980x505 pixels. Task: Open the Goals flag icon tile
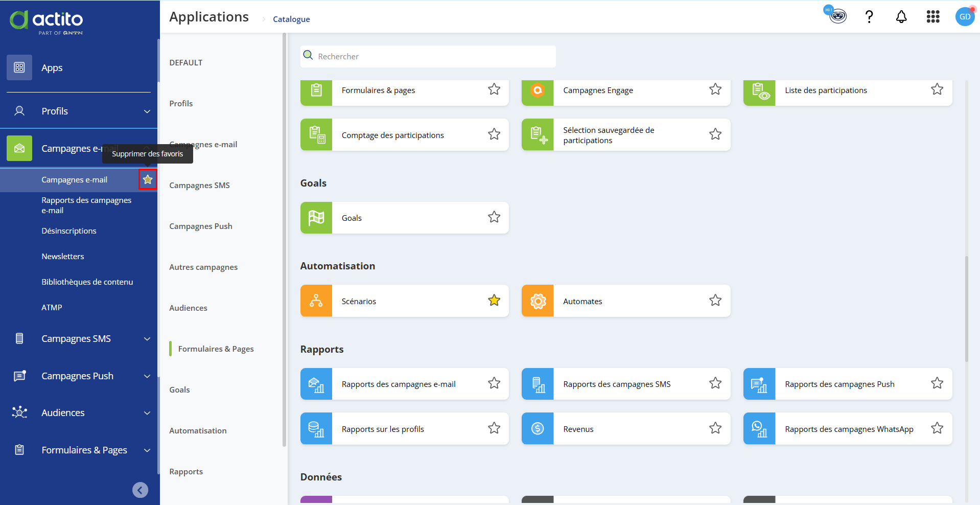click(x=316, y=218)
